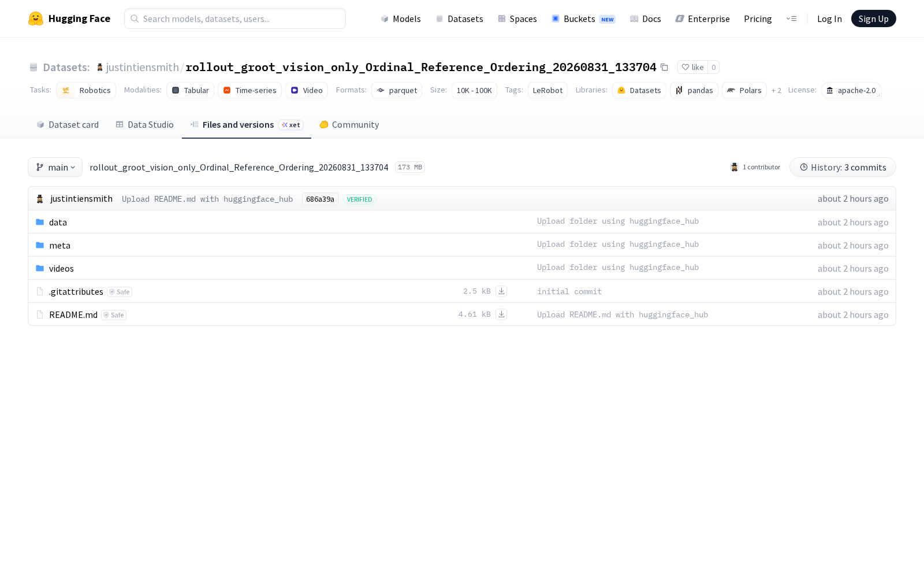Click the apache-2.0 license tag
The image size is (924, 578).
tap(851, 90)
